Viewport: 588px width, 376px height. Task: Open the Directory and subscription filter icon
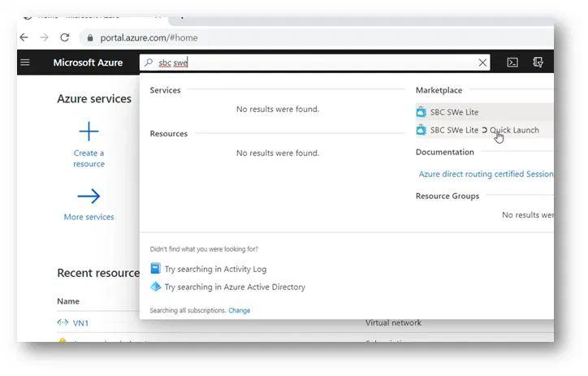tap(538, 63)
